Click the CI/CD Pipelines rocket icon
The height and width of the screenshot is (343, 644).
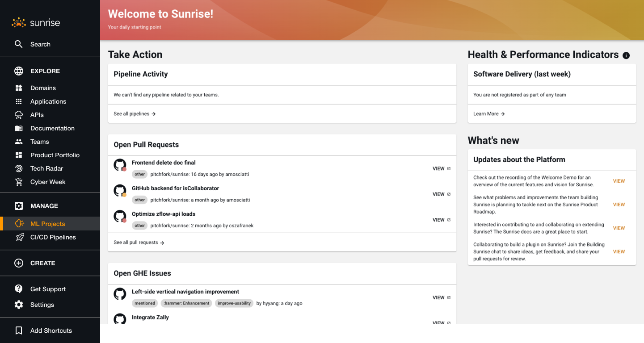pos(20,237)
